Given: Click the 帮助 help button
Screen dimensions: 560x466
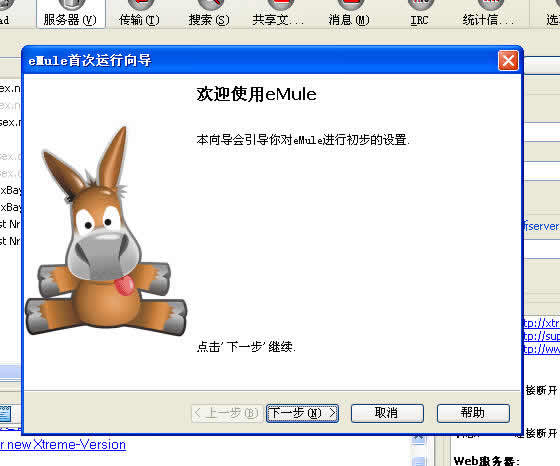Looking at the screenshot, I should [x=473, y=413].
